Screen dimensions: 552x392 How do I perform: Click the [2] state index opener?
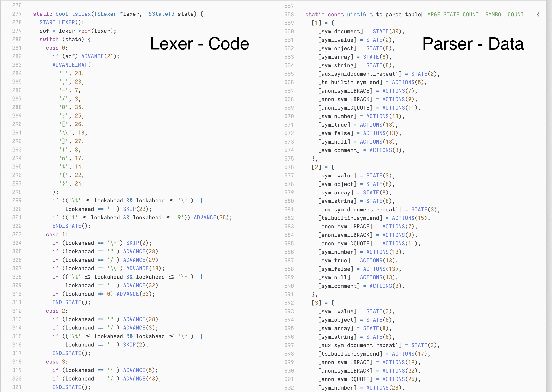point(316,167)
